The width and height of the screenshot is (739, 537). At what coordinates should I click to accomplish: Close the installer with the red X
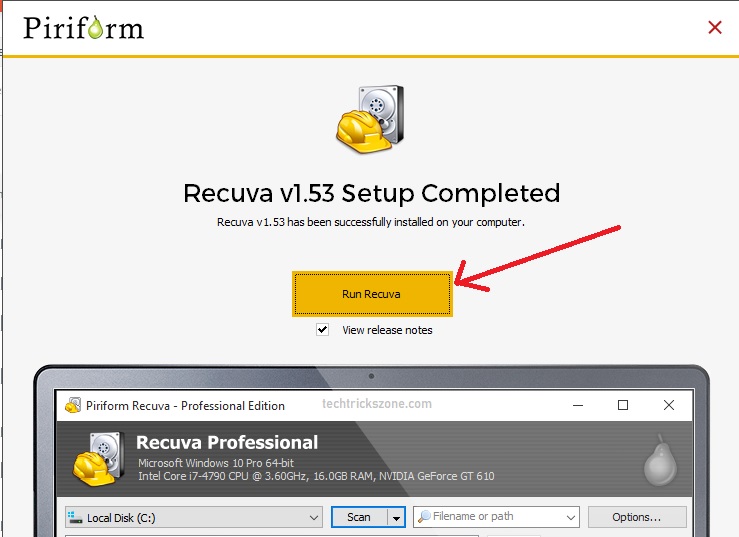(714, 28)
